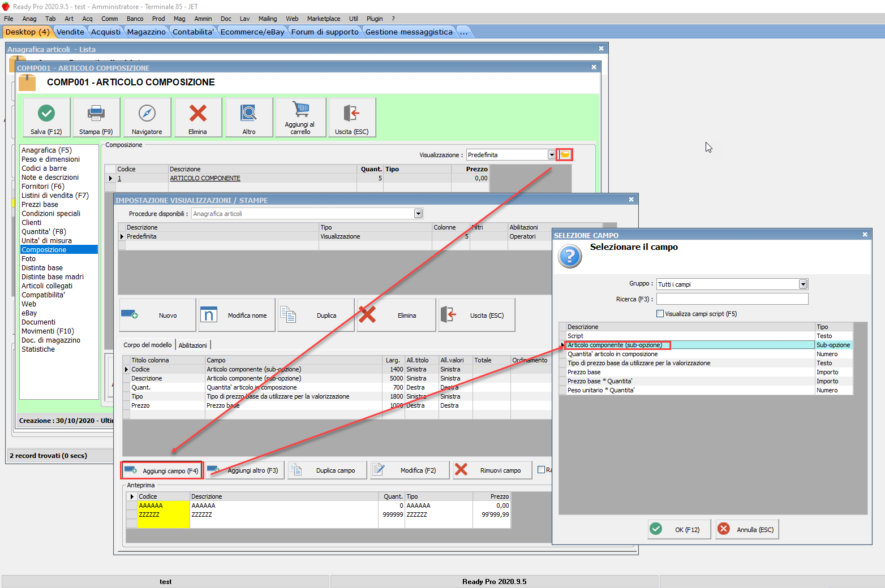Click Aggiungi campo (F4)
Image resolution: width=885 pixels, height=588 pixels.
[162, 470]
